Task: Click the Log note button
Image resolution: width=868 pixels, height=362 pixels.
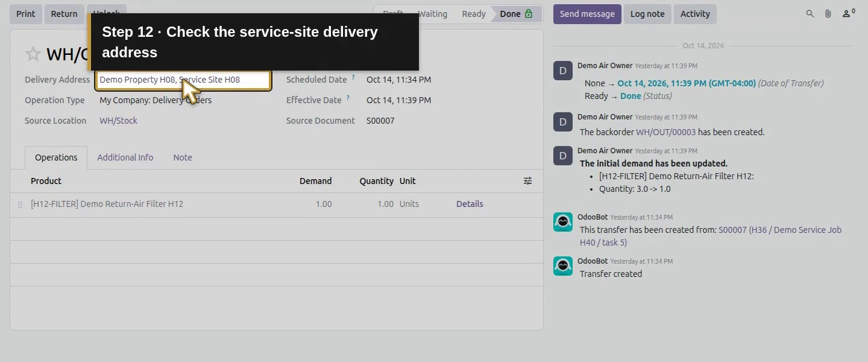Action: [x=647, y=14]
